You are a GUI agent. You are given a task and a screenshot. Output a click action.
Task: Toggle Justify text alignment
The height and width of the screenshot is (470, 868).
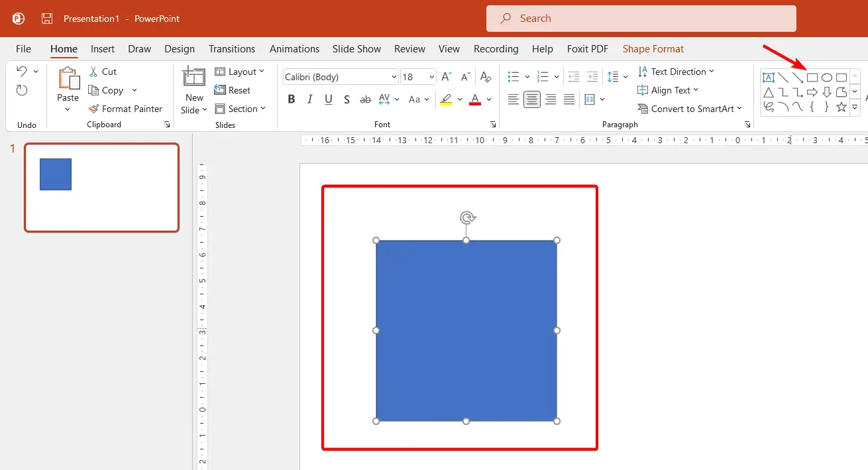tap(569, 99)
